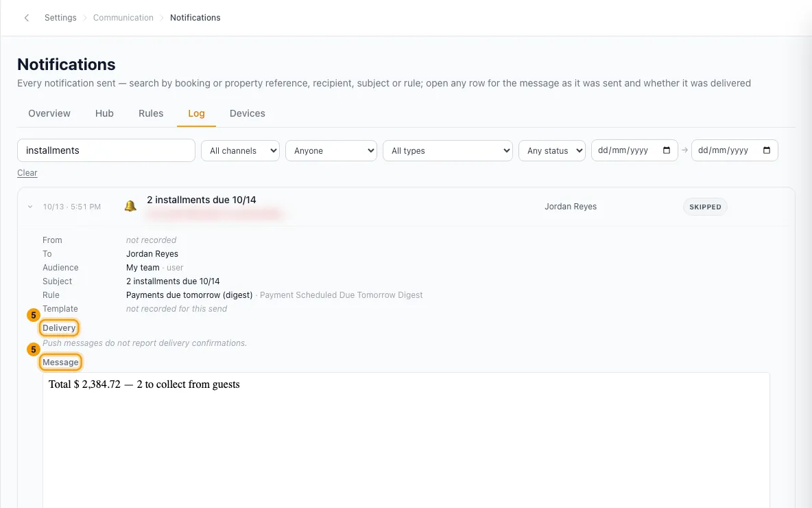Screen dimensions: 812x508
Task: Collapse the 10/13 5:51 PM log row
Action: click(x=30, y=207)
